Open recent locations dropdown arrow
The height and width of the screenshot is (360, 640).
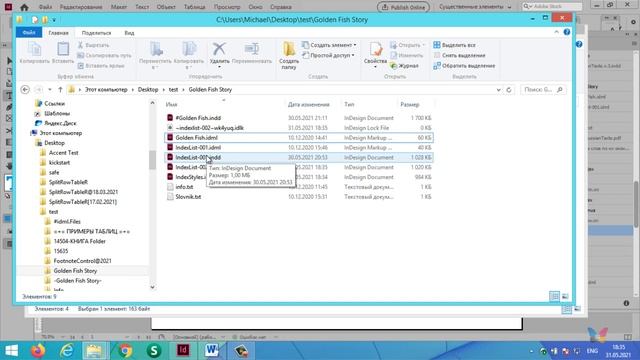click(x=50, y=89)
